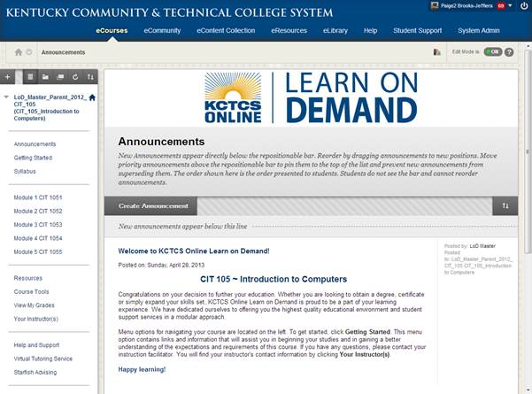Select Announcements in the course menu
The height and width of the screenshot is (394, 532).
point(35,144)
